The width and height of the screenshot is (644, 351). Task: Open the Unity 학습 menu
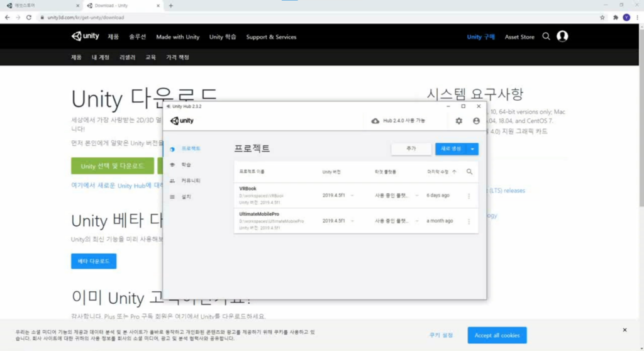click(223, 37)
